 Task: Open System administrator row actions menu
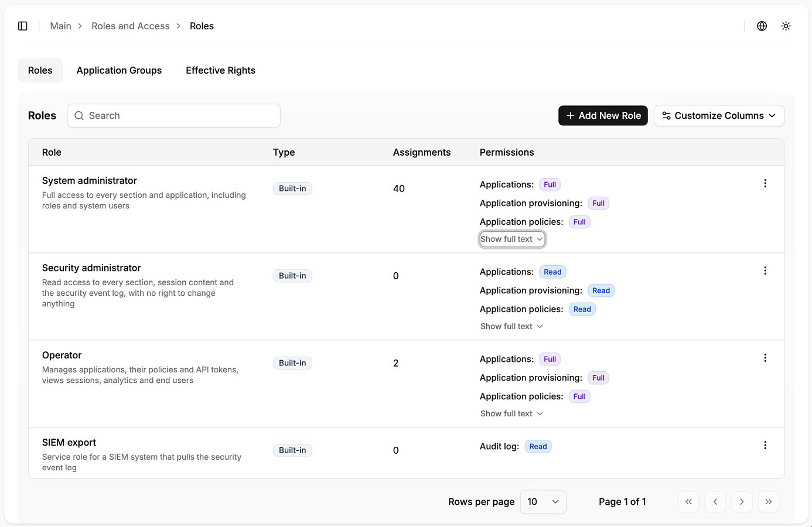point(765,183)
